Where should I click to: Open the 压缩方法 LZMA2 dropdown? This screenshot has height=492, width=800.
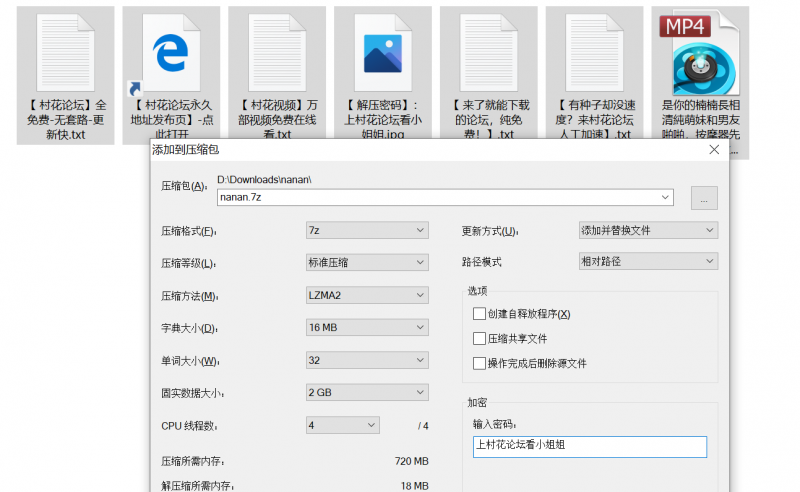coord(367,295)
